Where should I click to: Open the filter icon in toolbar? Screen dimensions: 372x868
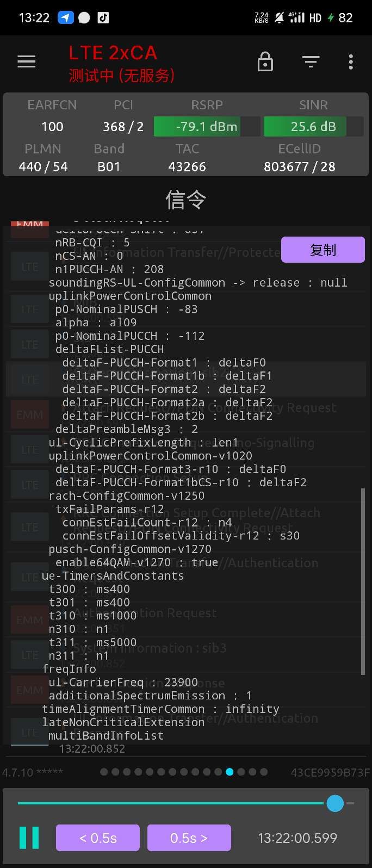coord(311,61)
